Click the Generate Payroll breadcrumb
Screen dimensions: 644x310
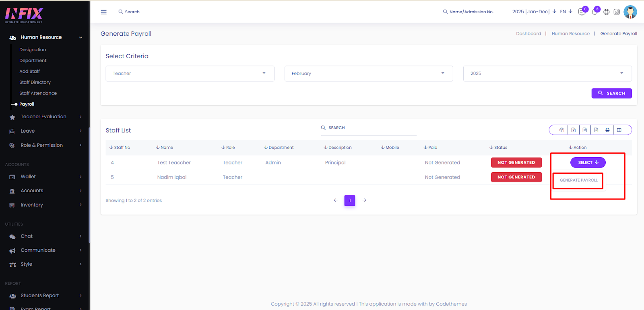pos(619,34)
